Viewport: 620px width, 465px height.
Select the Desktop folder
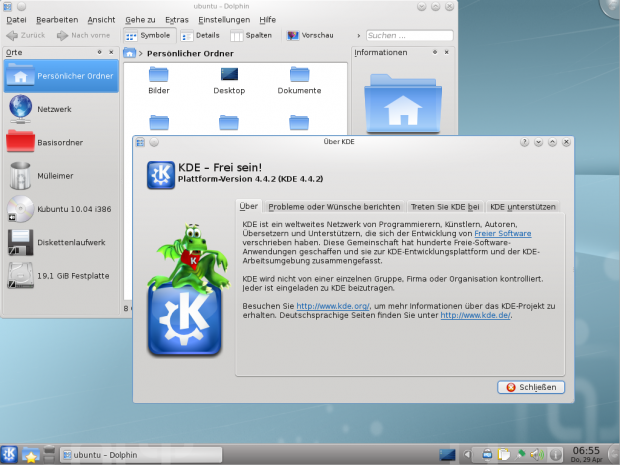tap(229, 81)
